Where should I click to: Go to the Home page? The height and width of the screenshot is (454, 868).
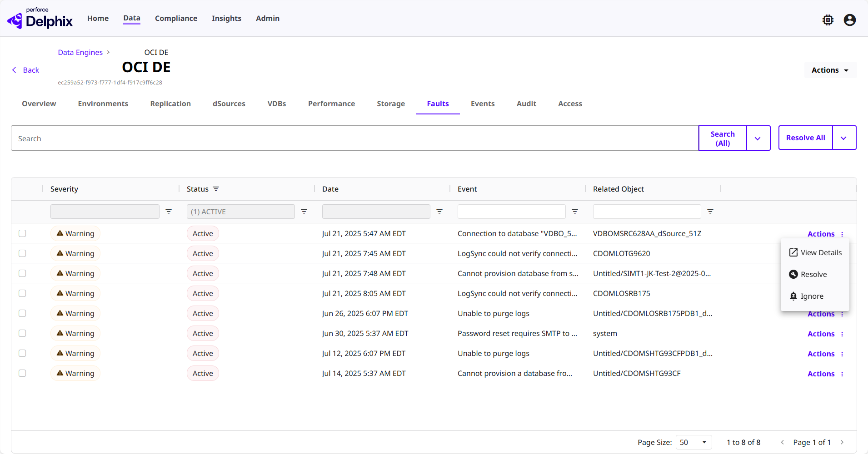(98, 18)
